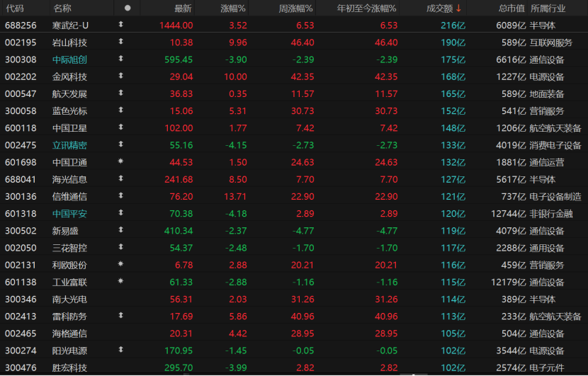Click industry 电子元件 in 胜宏科技 row
This screenshot has width=588, height=376.
[x=547, y=368]
